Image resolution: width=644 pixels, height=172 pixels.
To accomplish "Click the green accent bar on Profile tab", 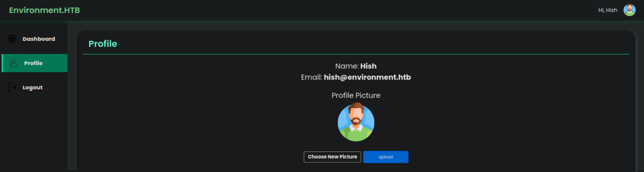I will pyautogui.click(x=2, y=63).
